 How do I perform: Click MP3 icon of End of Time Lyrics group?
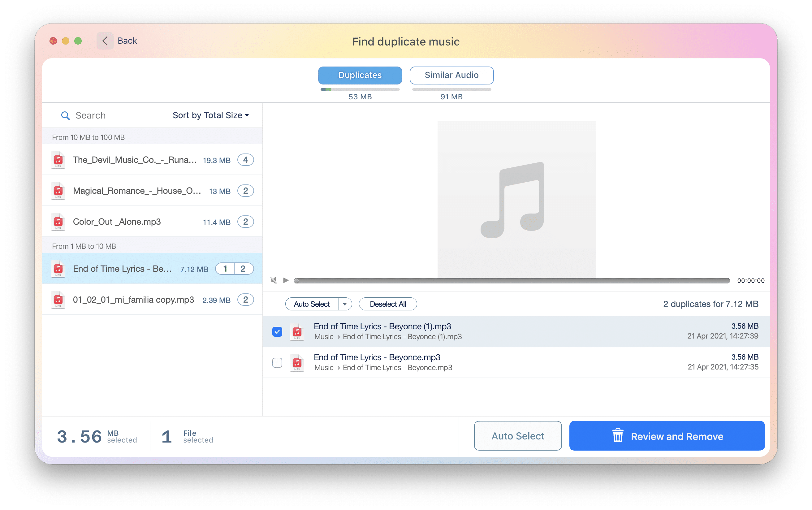click(x=58, y=269)
